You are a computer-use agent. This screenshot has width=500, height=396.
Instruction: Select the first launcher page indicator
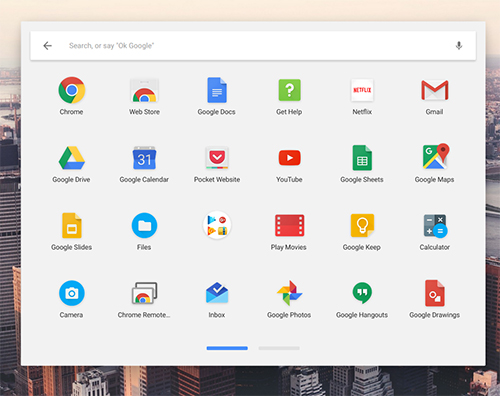(x=227, y=348)
